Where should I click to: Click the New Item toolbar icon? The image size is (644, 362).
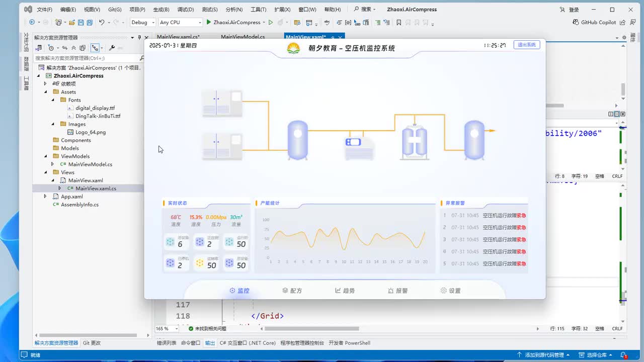coord(59,22)
